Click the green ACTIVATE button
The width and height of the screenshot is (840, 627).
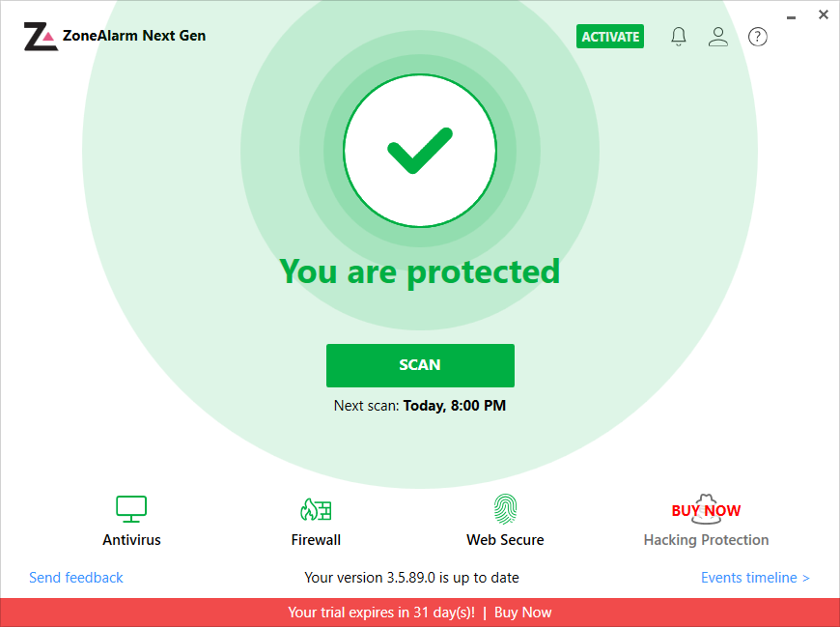tap(609, 37)
